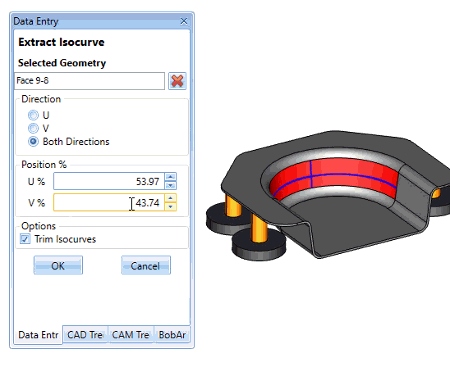Confirm with the OK button
Screen dimensions: 450x367
tap(58, 265)
